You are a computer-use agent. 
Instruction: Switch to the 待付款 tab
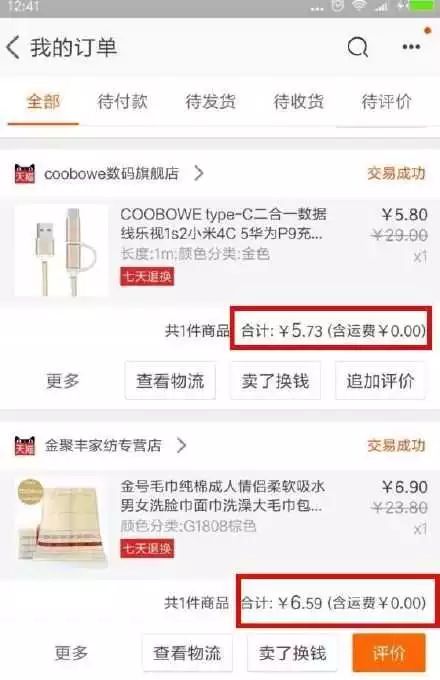coord(122,102)
